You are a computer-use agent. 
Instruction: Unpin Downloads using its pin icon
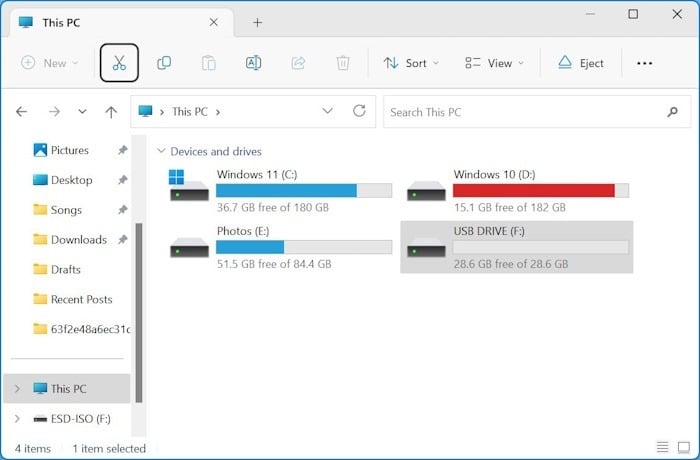click(x=122, y=240)
